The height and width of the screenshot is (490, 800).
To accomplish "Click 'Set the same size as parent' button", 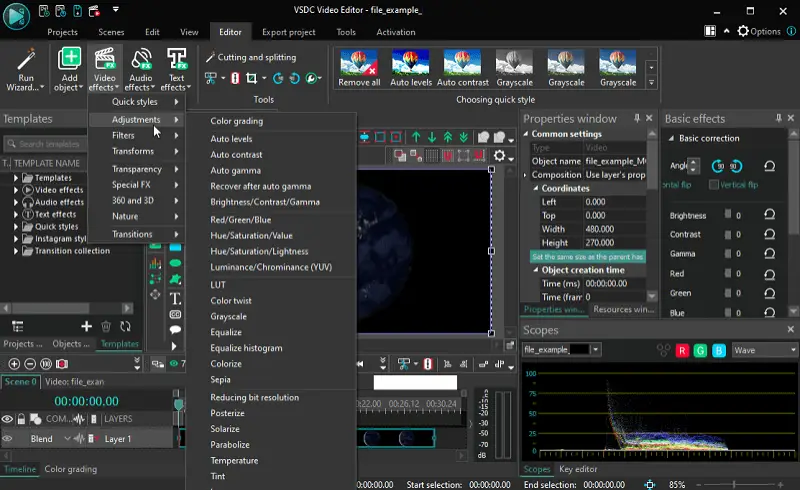I will 588,256.
